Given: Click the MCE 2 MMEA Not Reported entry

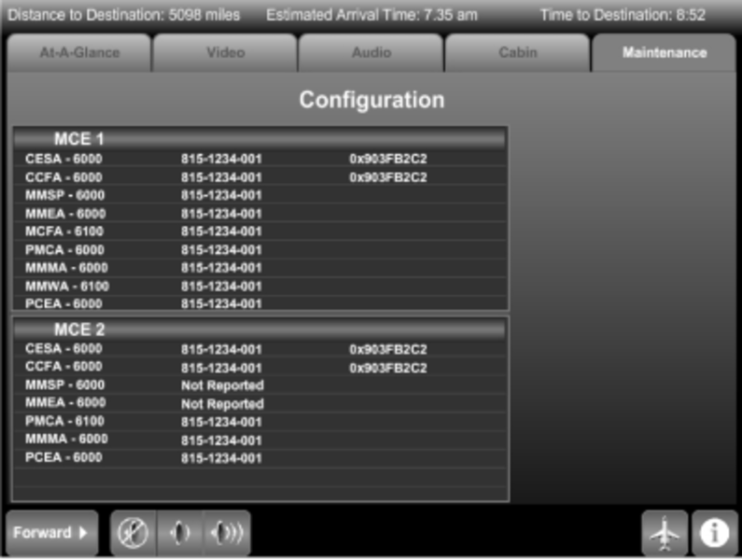Looking at the screenshot, I should (222, 404).
